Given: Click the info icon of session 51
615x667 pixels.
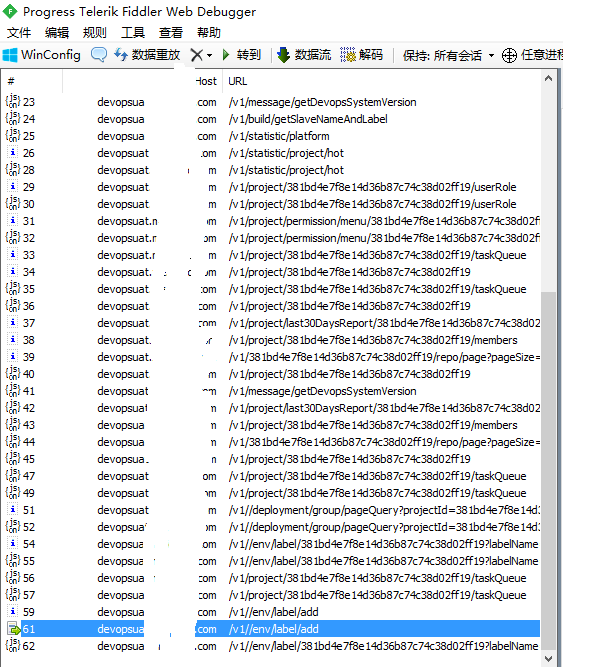Looking at the screenshot, I should 13,509.
